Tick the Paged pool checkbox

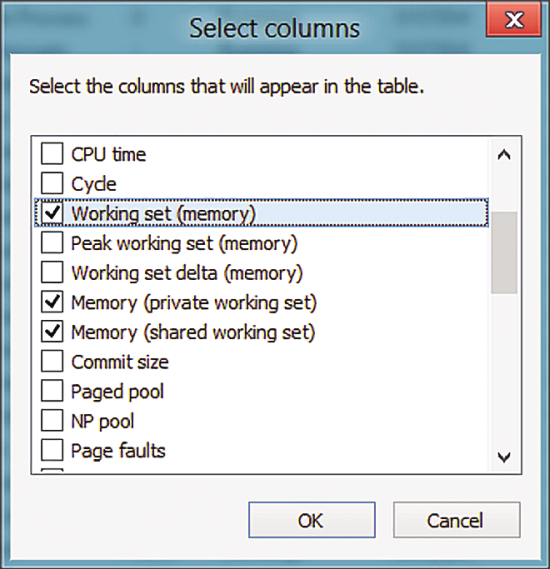point(52,391)
